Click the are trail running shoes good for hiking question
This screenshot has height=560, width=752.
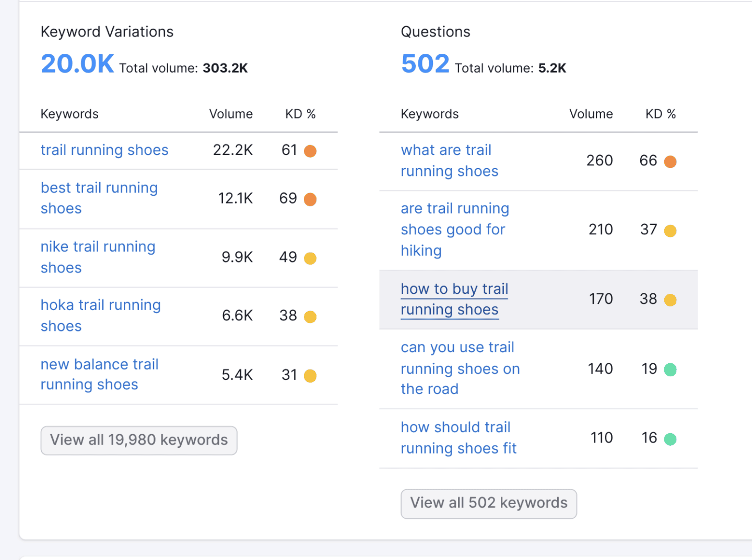[454, 230]
